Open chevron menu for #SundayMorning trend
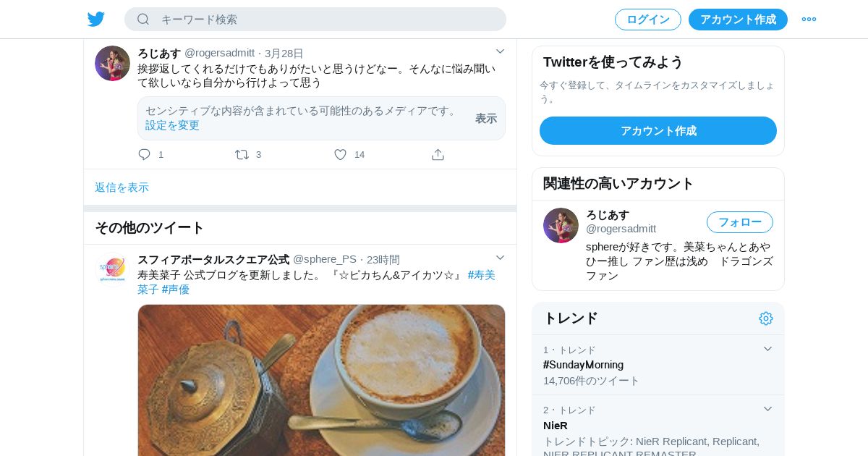 pyautogui.click(x=768, y=349)
